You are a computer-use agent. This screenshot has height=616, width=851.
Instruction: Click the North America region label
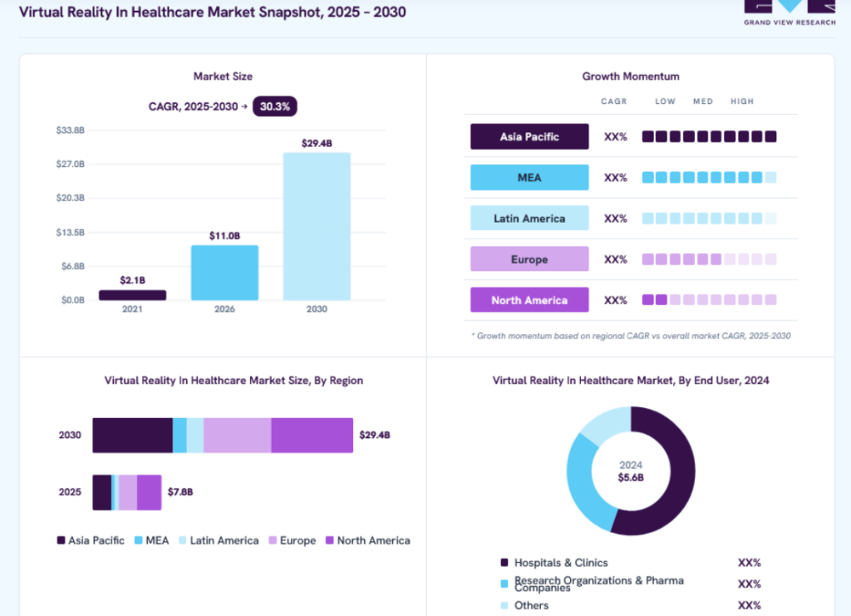click(529, 300)
